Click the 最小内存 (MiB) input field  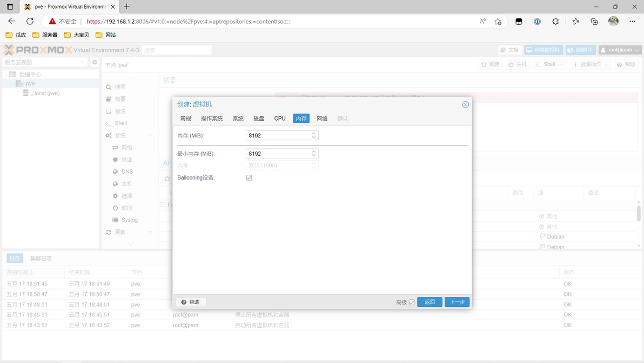(x=278, y=153)
